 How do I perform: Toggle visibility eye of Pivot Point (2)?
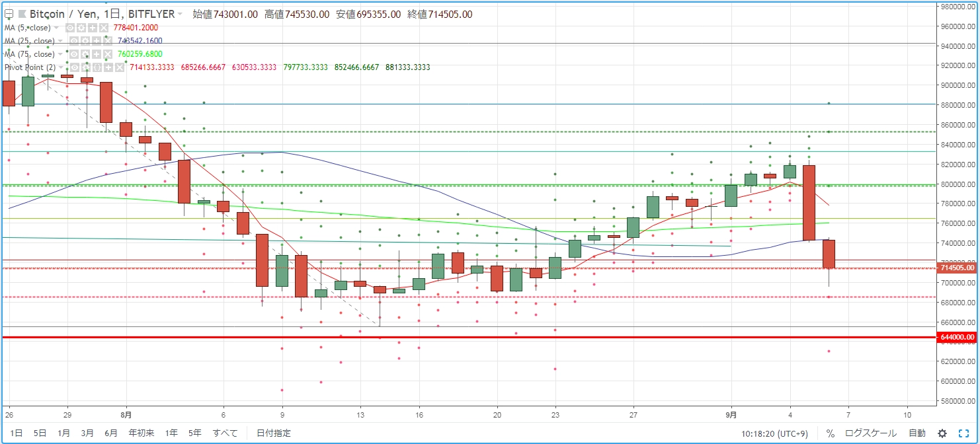[75, 67]
